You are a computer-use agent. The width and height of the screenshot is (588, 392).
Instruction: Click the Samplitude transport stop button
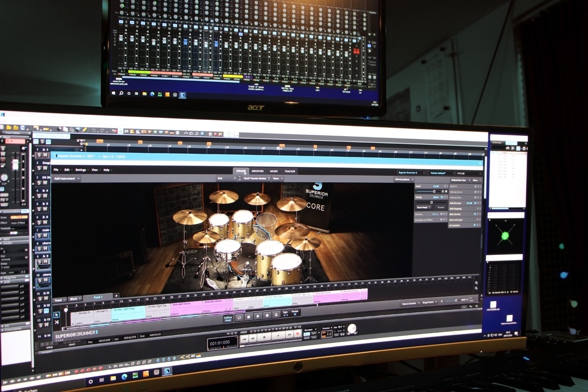click(264, 337)
